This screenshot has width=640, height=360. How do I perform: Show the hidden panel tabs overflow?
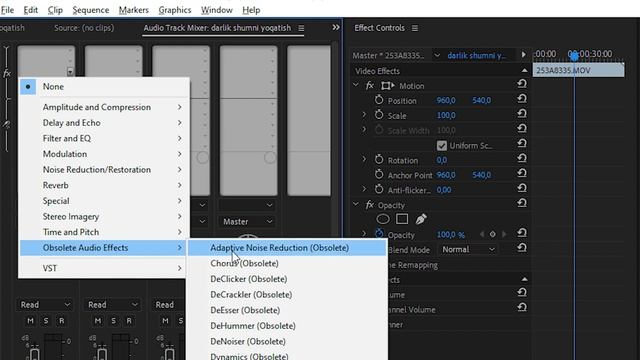(x=336, y=27)
